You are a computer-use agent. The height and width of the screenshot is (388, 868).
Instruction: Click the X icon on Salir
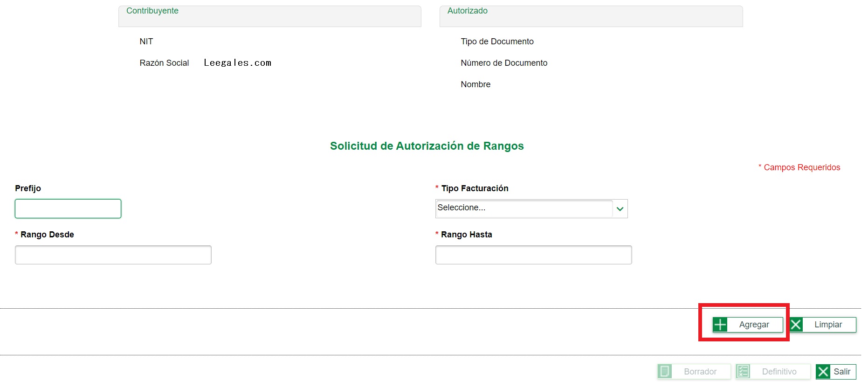click(823, 372)
